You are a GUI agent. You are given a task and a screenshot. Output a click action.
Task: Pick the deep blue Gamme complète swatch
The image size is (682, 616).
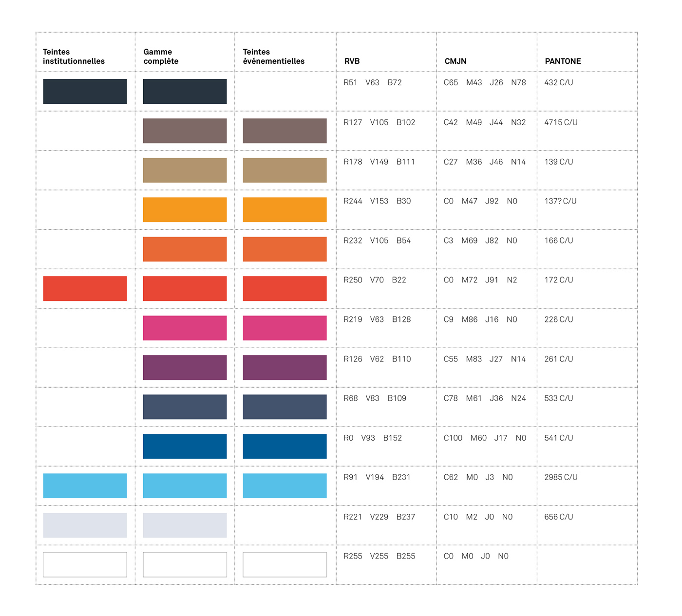pyautogui.click(x=185, y=446)
